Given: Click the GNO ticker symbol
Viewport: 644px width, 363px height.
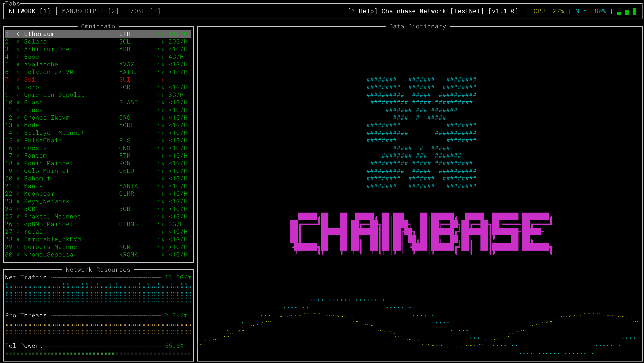Looking at the screenshot, I should pos(125,148).
